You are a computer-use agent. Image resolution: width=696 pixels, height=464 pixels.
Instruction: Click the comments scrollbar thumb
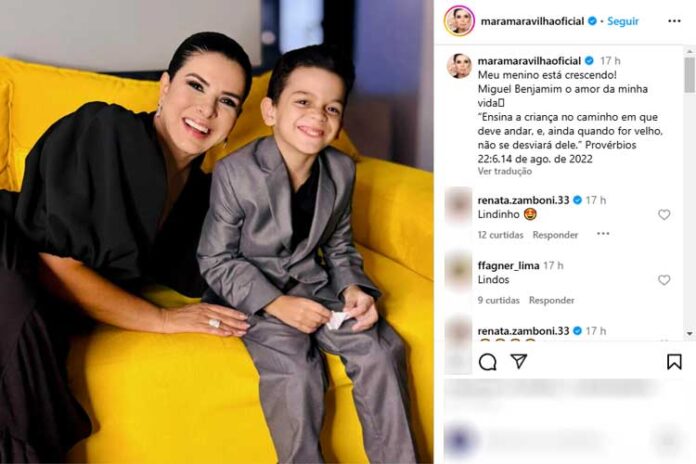689,75
